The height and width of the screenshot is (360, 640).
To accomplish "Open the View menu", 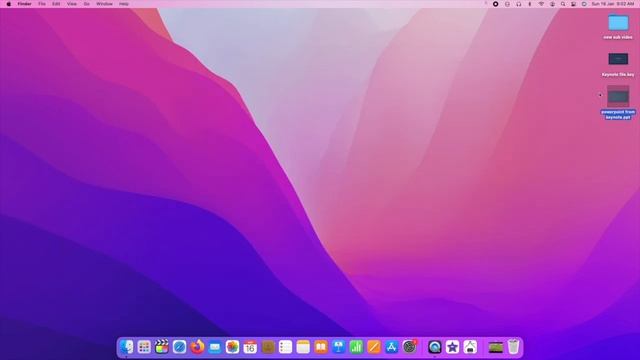I will click(x=72, y=4).
